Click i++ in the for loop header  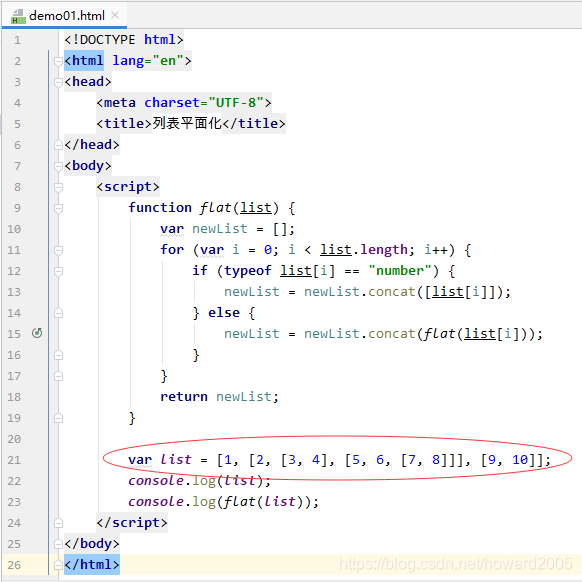pyautogui.click(x=436, y=250)
